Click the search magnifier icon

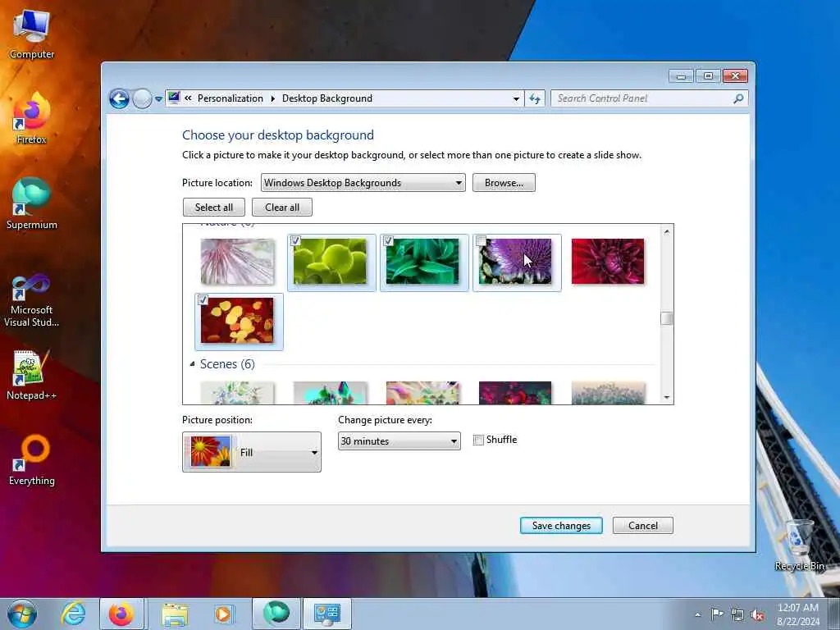(738, 98)
